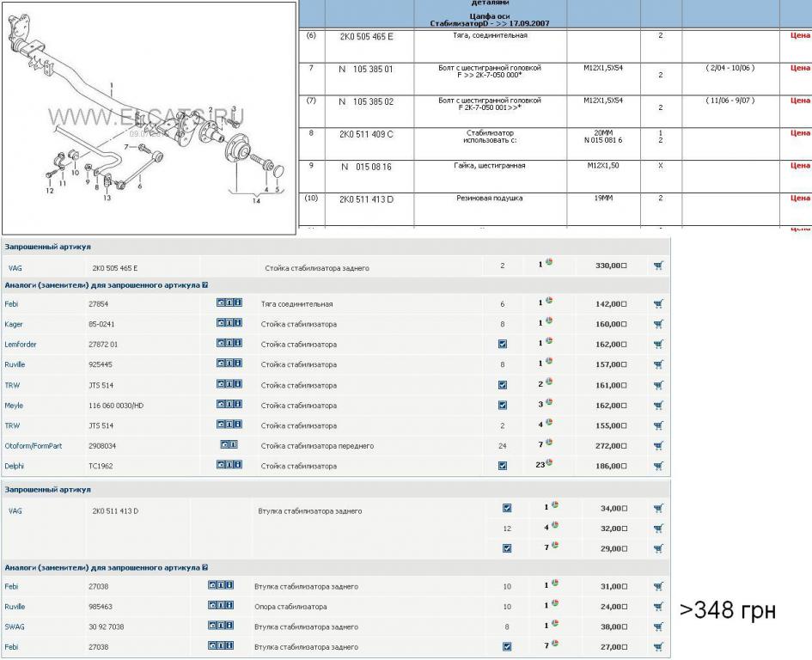This screenshot has width=812, height=660.
Task: Toggle checkbox in row priced 29,00
Action: (507, 548)
